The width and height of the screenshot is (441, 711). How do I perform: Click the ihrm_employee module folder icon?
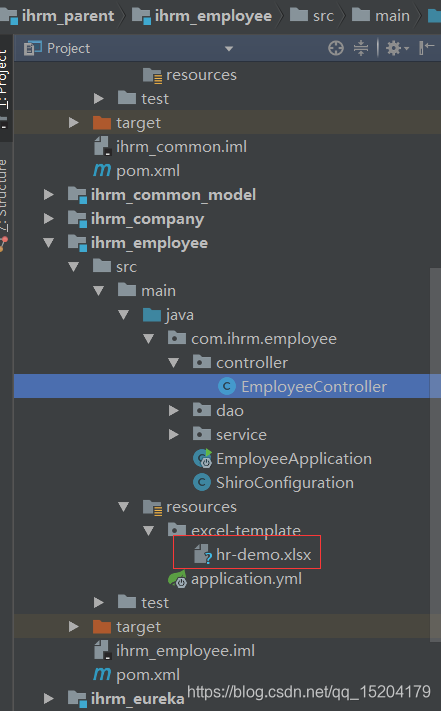[77, 243]
